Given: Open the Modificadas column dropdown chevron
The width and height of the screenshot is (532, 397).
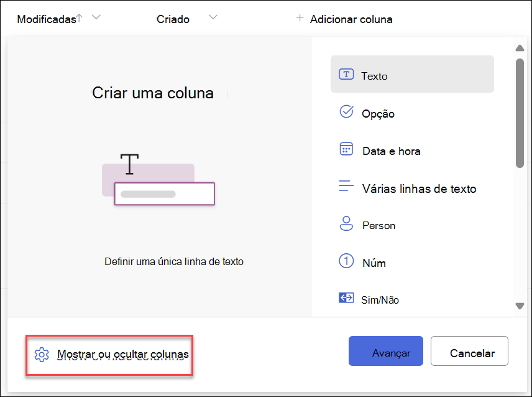Looking at the screenshot, I should 96,17.
